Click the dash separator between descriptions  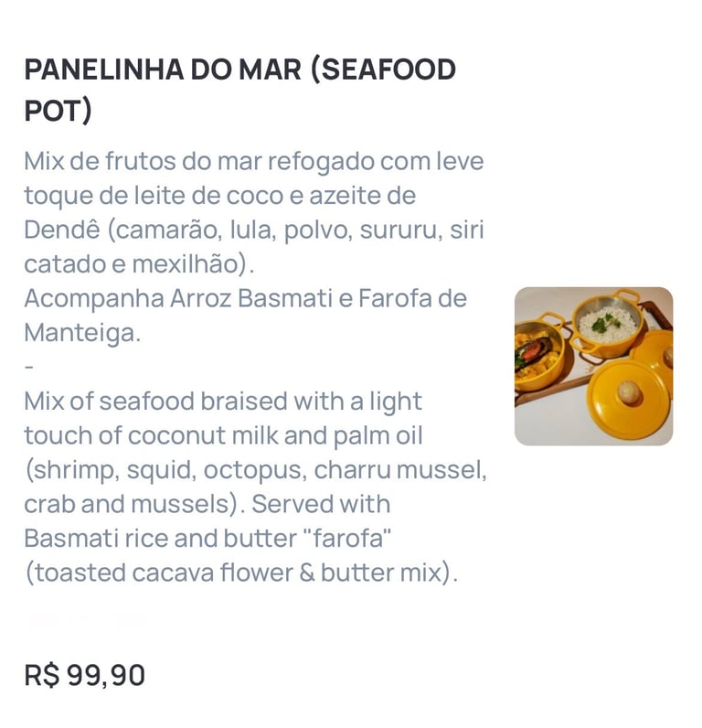pos(29,367)
